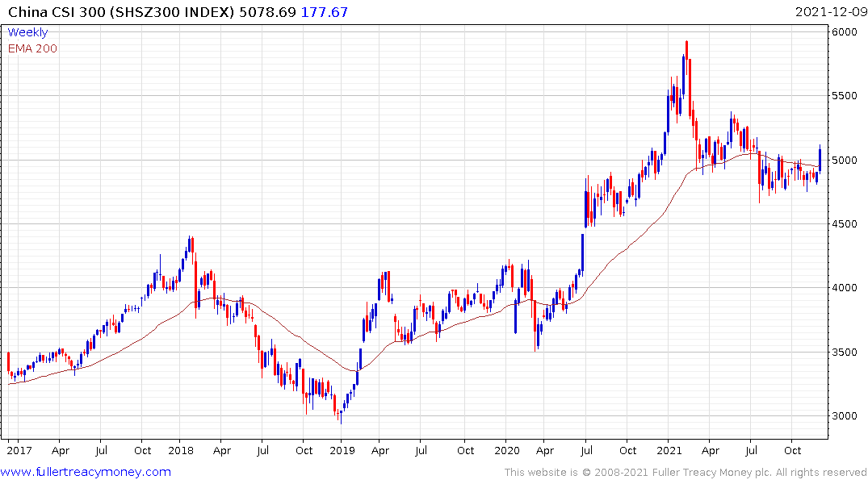Click the copyright notice for Fuller Treacy Money
868x484 pixels.
click(686, 473)
